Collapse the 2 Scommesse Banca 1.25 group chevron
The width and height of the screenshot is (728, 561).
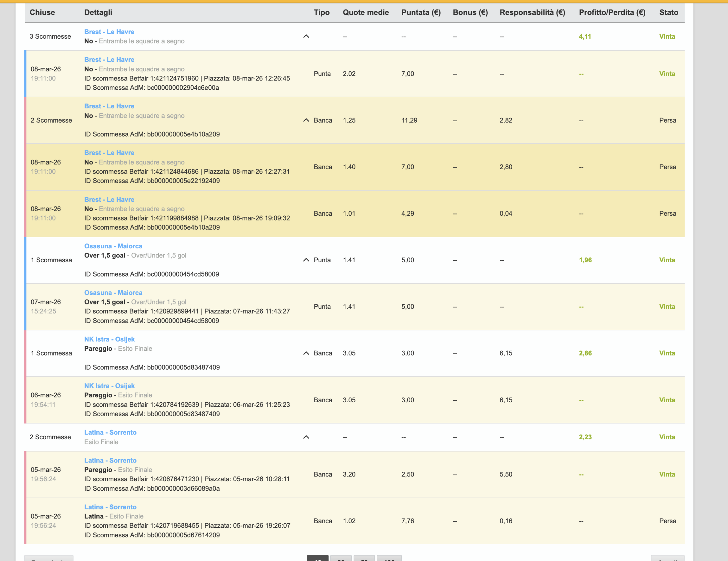click(x=306, y=120)
